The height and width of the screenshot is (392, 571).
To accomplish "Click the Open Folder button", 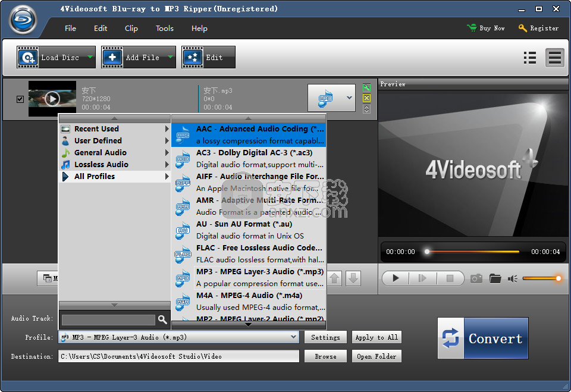I will [377, 356].
